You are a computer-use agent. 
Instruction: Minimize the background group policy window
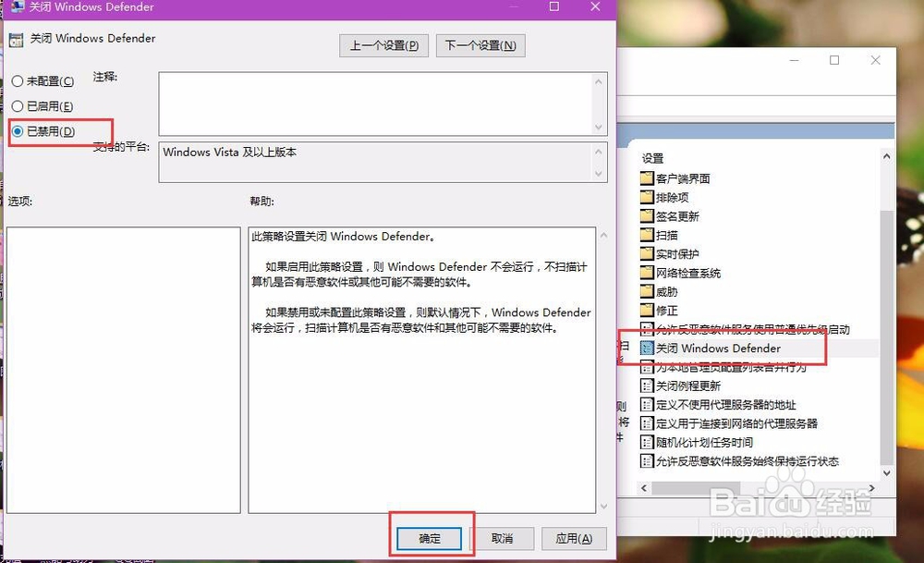pyautogui.click(x=795, y=60)
